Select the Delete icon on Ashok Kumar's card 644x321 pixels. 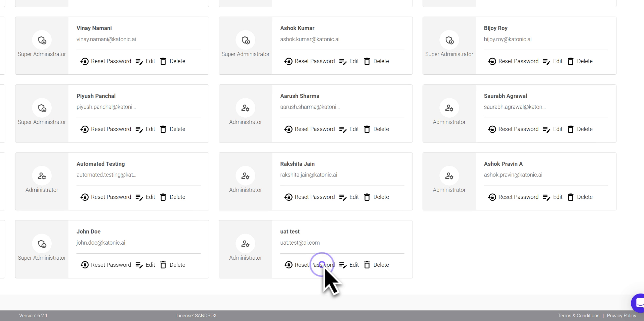pyautogui.click(x=367, y=61)
